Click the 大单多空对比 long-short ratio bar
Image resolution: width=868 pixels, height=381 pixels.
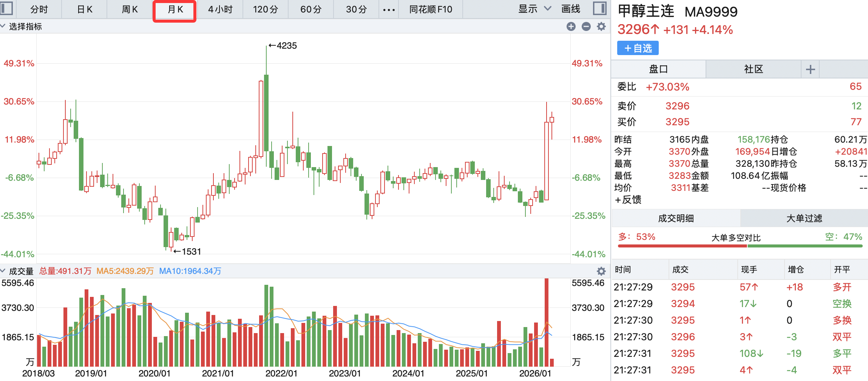740,246
